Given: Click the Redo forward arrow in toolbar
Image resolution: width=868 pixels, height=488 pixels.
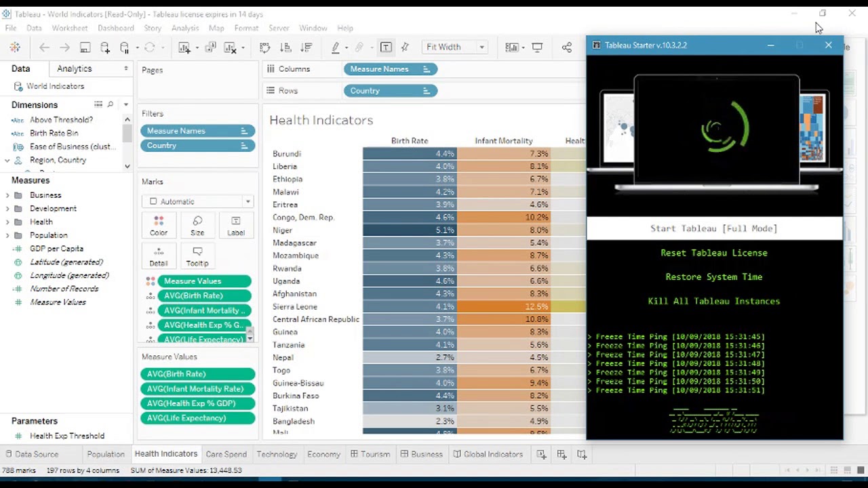Looking at the screenshot, I should 64,47.
